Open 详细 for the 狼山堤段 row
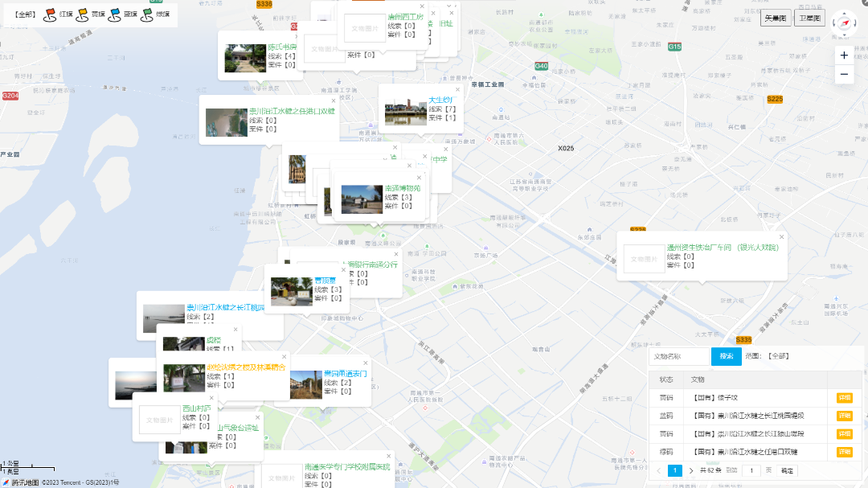Screen dimensions: 868x488 point(844,433)
